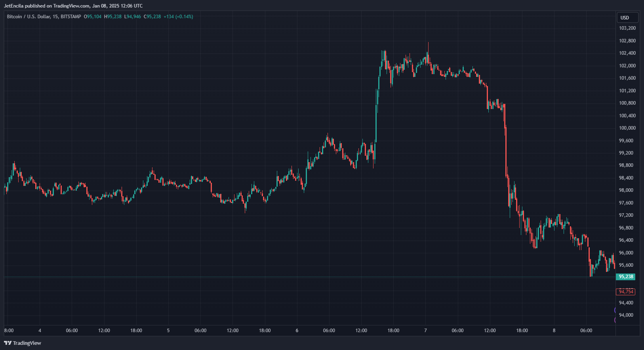Click the 100,400 price axis label
This screenshot has height=350, width=644.
pos(627,116)
